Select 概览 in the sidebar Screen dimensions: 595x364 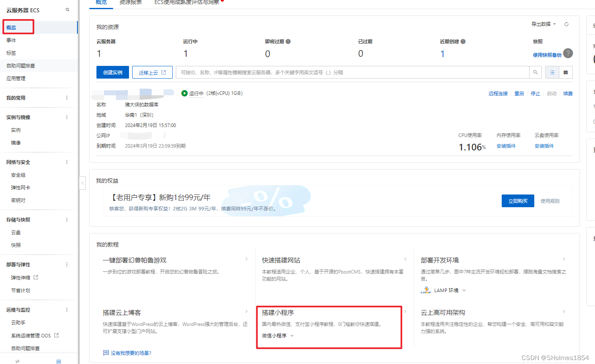11,27
